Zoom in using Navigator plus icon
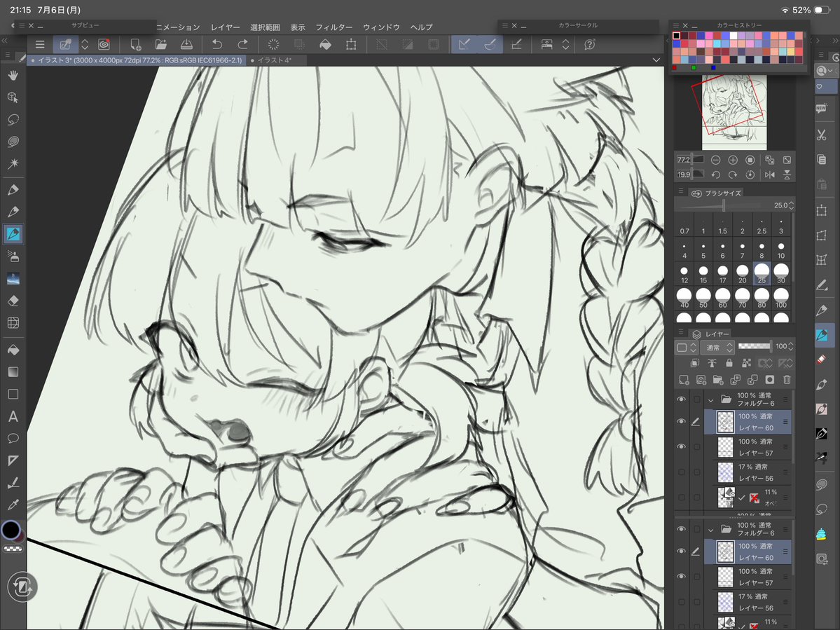Viewport: 840px width, 630px height. [733, 160]
